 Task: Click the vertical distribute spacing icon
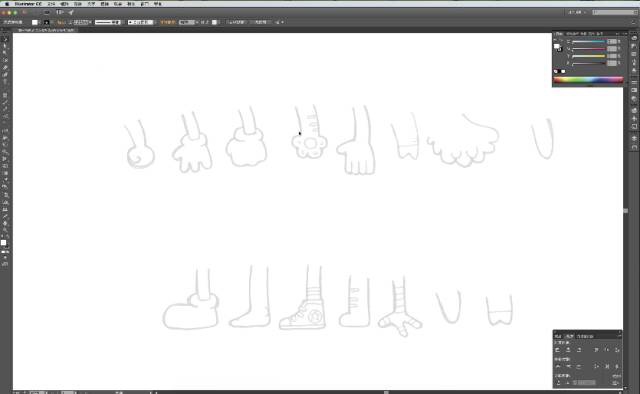(558, 383)
